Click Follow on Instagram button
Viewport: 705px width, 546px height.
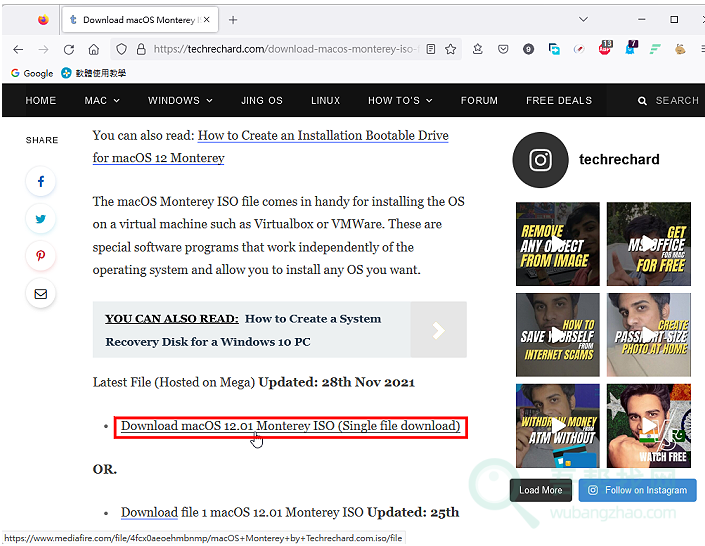pyautogui.click(x=638, y=490)
